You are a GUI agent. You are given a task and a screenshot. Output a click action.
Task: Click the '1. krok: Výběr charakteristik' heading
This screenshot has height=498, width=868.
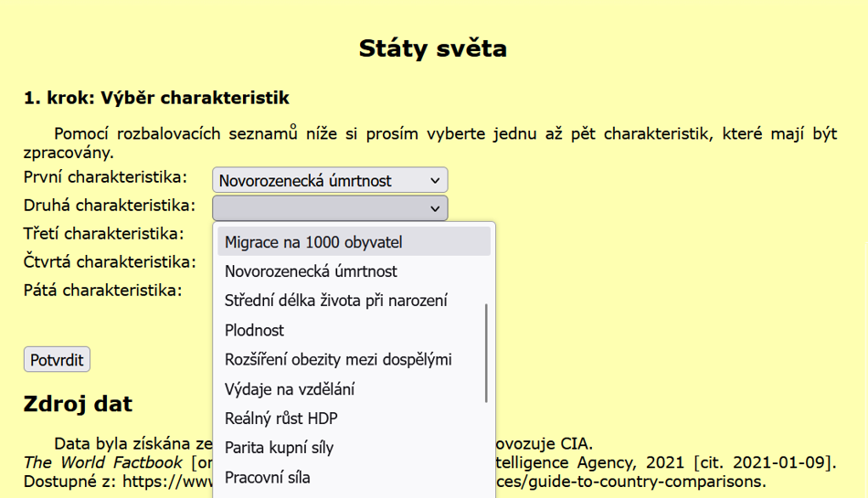tap(156, 98)
